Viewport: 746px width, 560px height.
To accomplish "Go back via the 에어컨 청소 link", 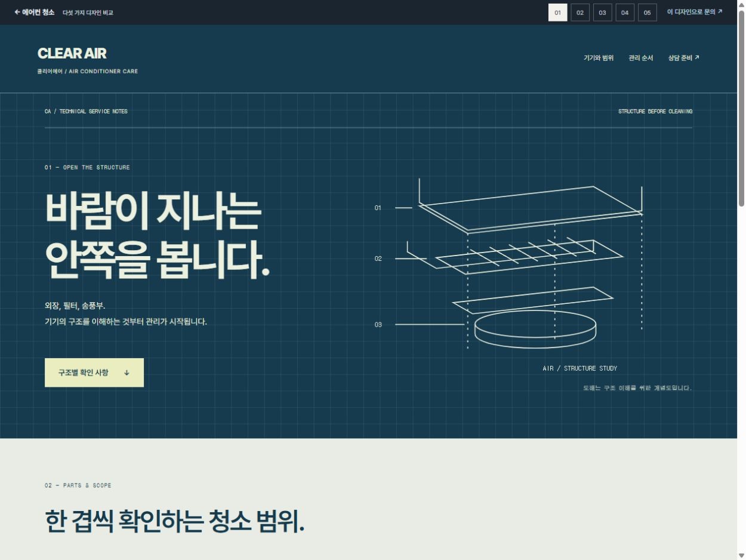I will tap(34, 12).
